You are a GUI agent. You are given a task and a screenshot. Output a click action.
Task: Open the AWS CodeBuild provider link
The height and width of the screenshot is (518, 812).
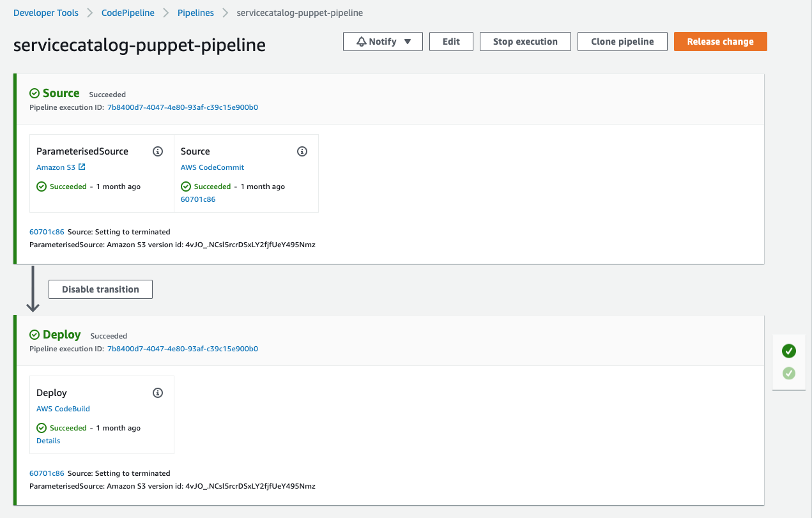point(63,409)
